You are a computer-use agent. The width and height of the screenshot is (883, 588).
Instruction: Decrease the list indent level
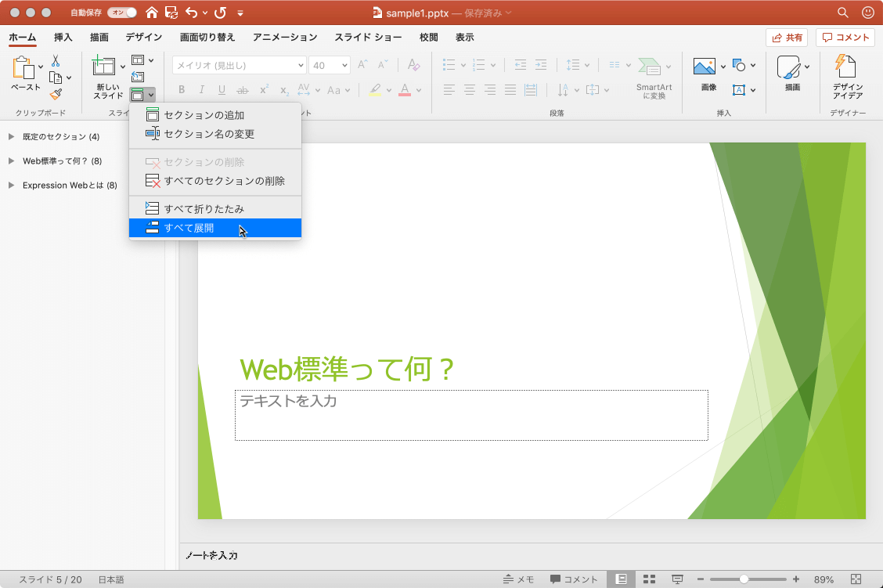[520, 65]
